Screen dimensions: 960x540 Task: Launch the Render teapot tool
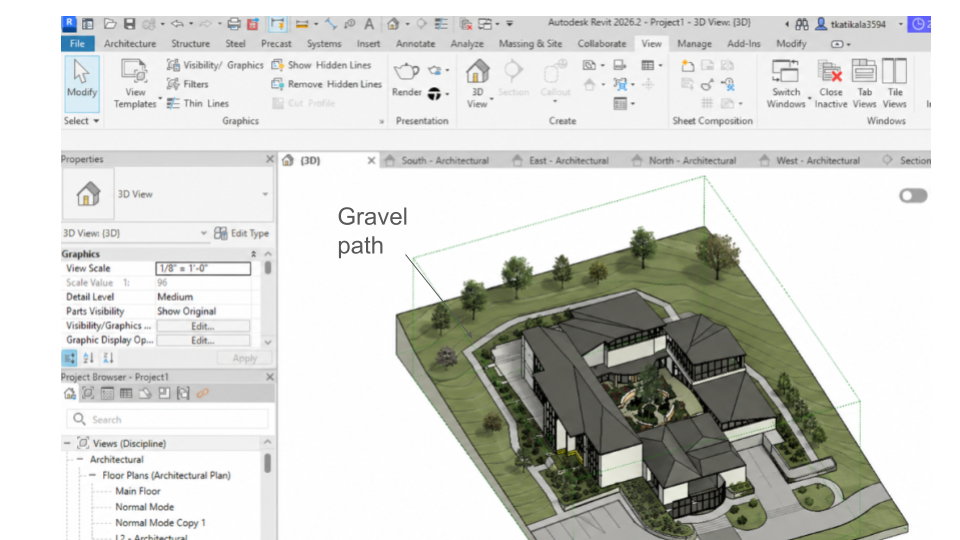[x=406, y=79]
